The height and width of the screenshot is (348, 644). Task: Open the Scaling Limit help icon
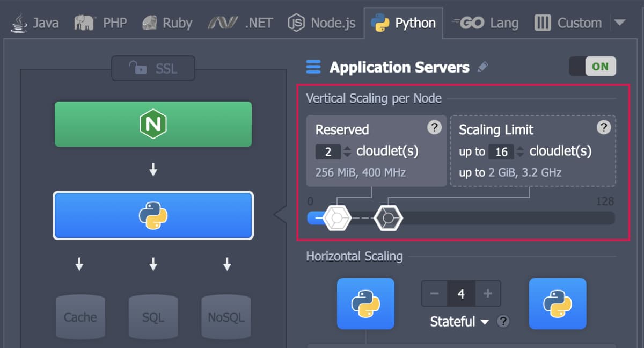coord(604,127)
